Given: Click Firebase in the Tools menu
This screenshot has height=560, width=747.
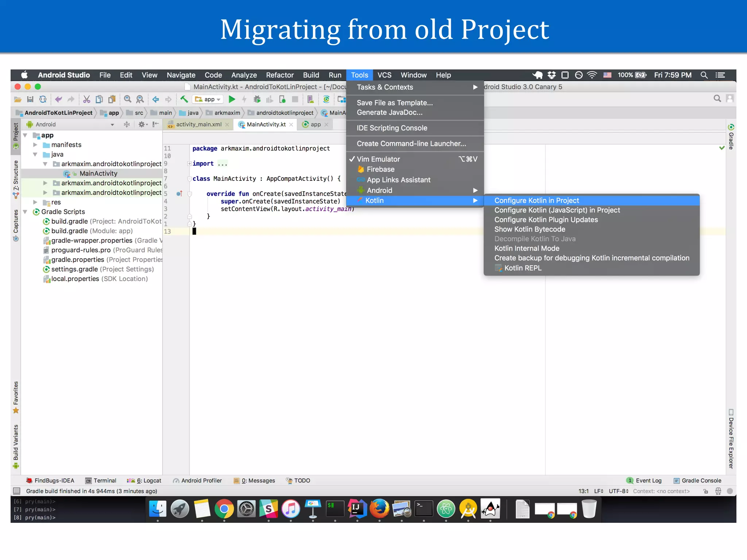Looking at the screenshot, I should [415, 169].
